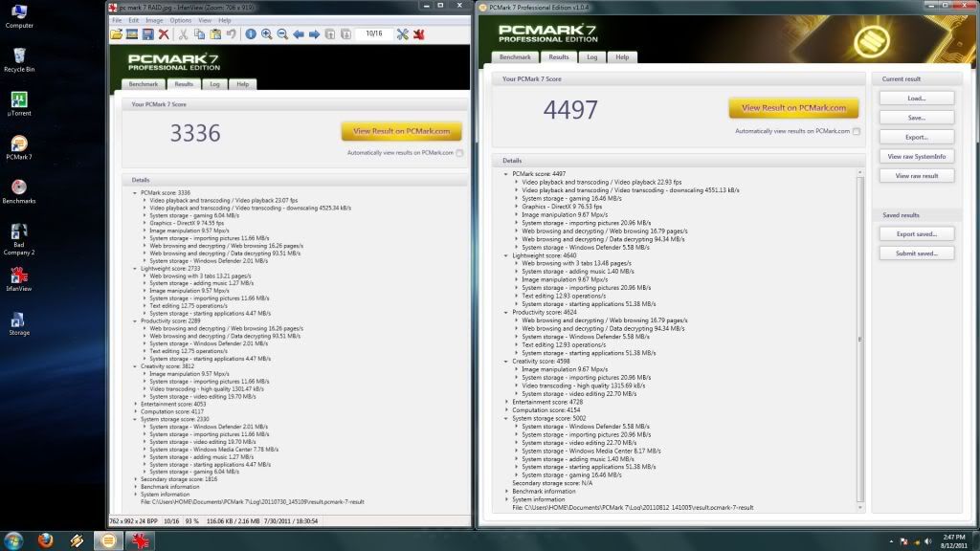This screenshot has height=551, width=980.
Task: Expand the System information node in PCMark 7 window
Action: point(506,499)
